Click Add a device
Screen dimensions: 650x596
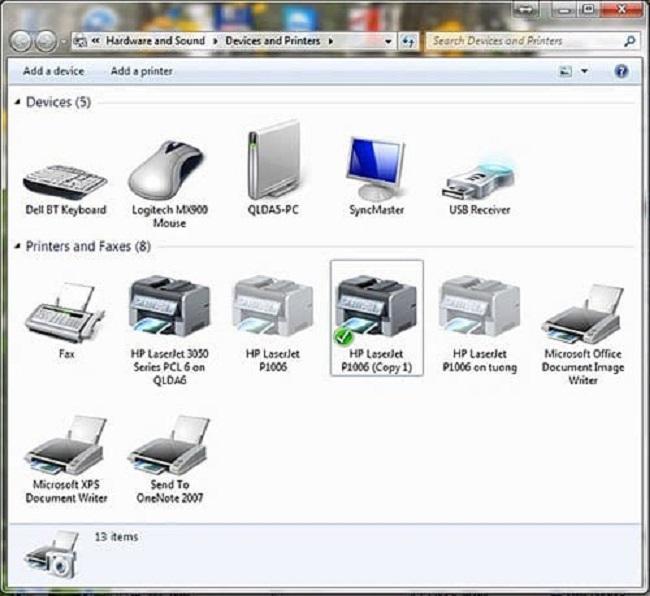click(53, 71)
